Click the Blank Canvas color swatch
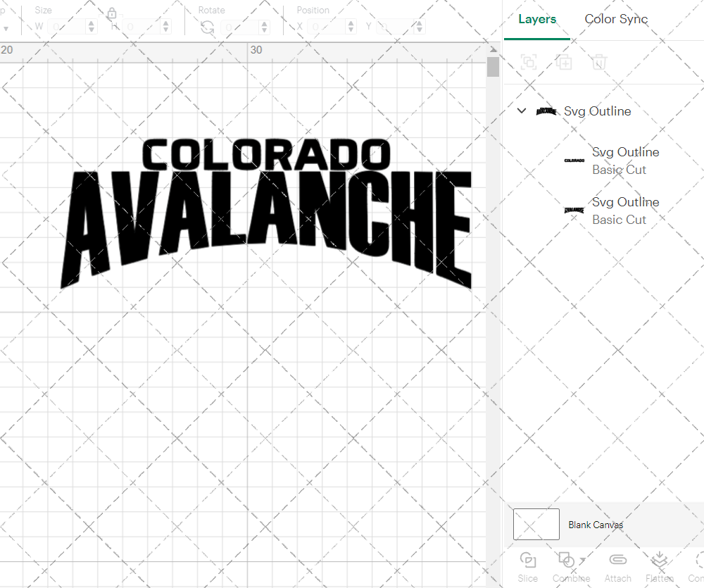The height and width of the screenshot is (588, 704). [x=536, y=525]
